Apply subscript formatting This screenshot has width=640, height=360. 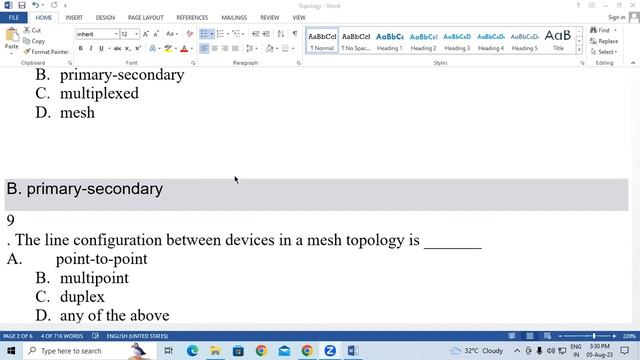128,49
